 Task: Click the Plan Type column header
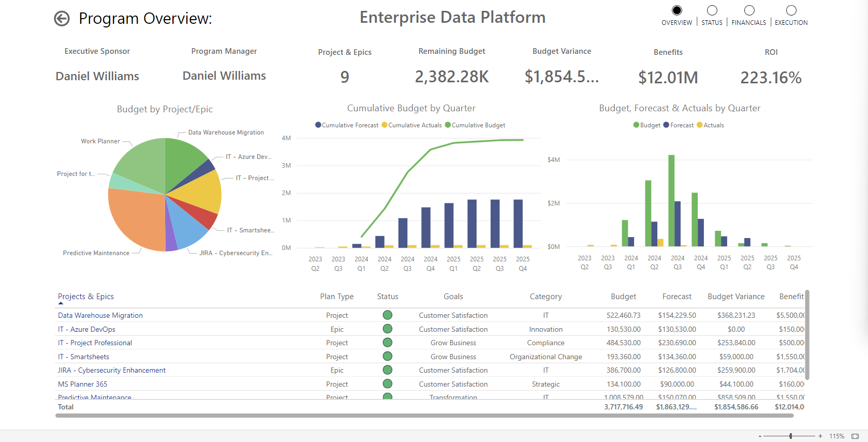[x=336, y=297]
